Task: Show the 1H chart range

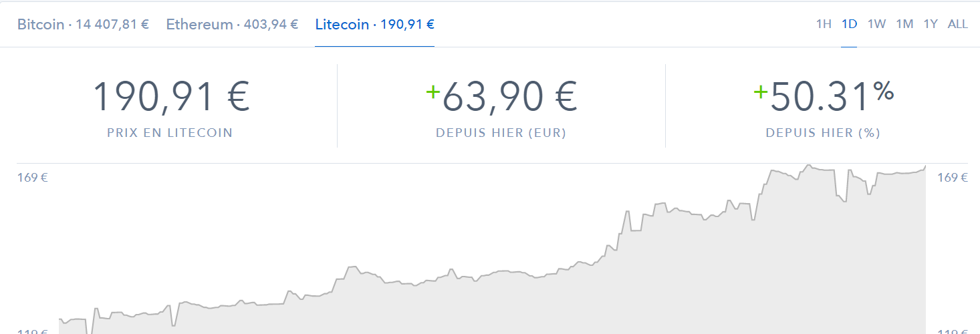Action: click(824, 24)
